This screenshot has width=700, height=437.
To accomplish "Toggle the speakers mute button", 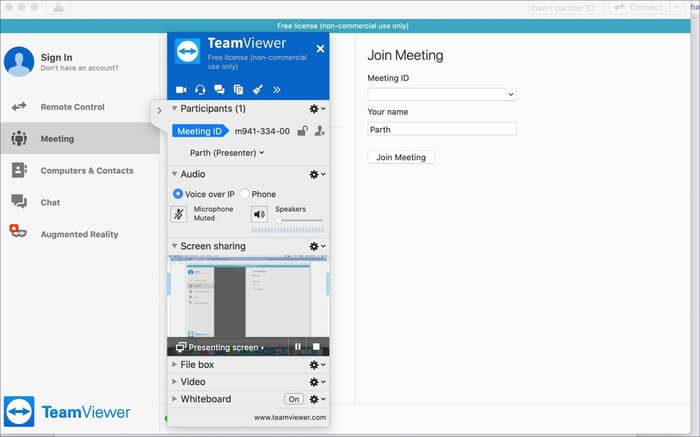I will coord(259,214).
